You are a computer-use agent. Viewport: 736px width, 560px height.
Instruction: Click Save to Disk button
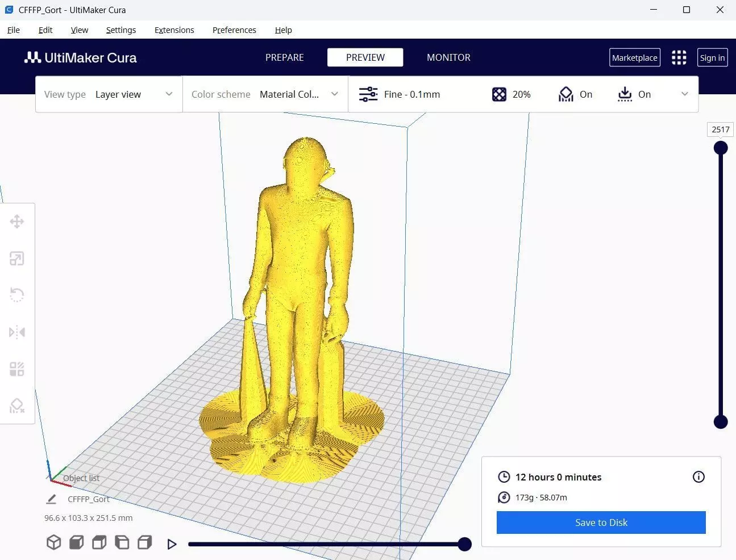click(x=601, y=523)
